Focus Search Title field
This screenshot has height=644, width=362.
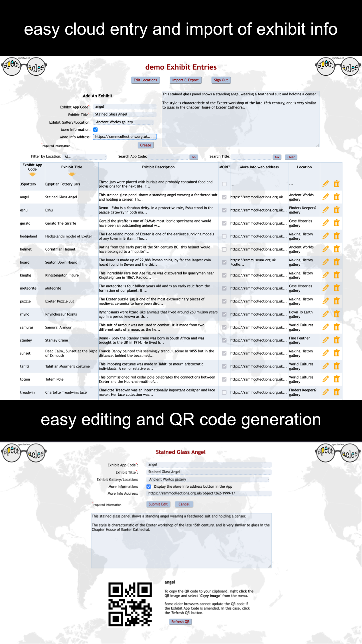pos(251,157)
